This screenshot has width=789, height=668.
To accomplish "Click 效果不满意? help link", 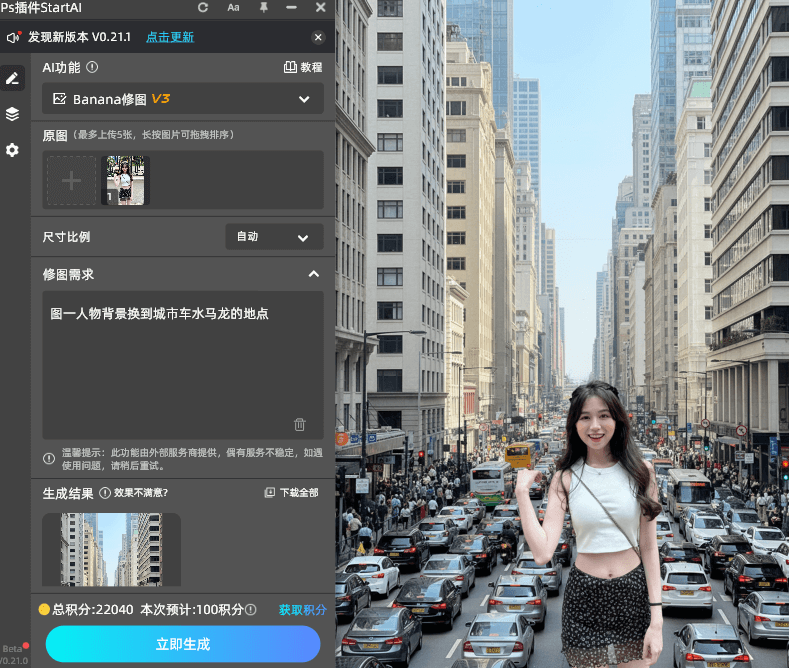I will point(140,493).
